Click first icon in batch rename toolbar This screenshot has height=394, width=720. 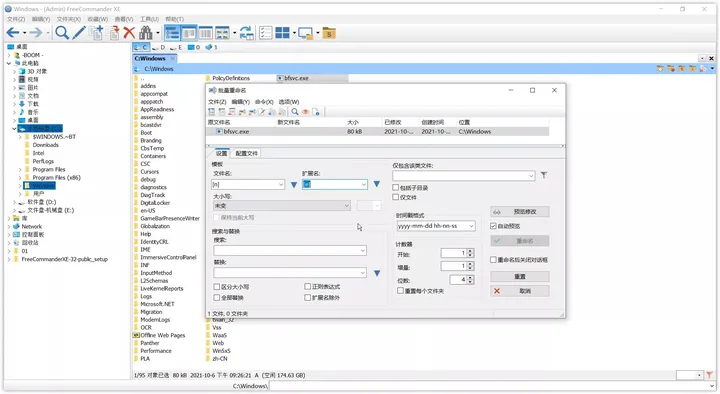coord(211,112)
